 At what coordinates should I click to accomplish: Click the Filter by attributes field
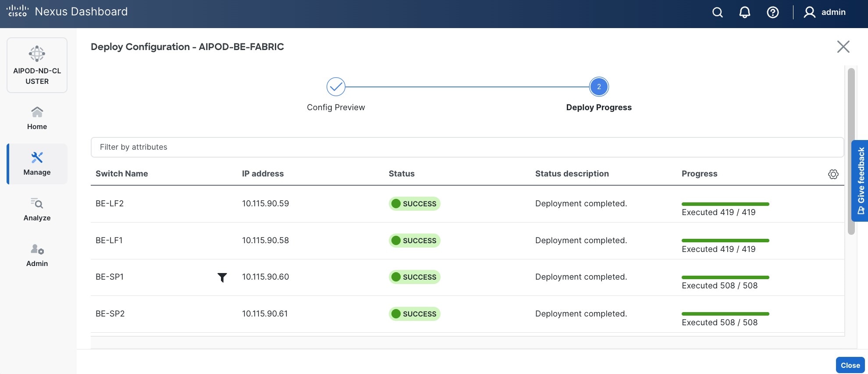coord(467,147)
